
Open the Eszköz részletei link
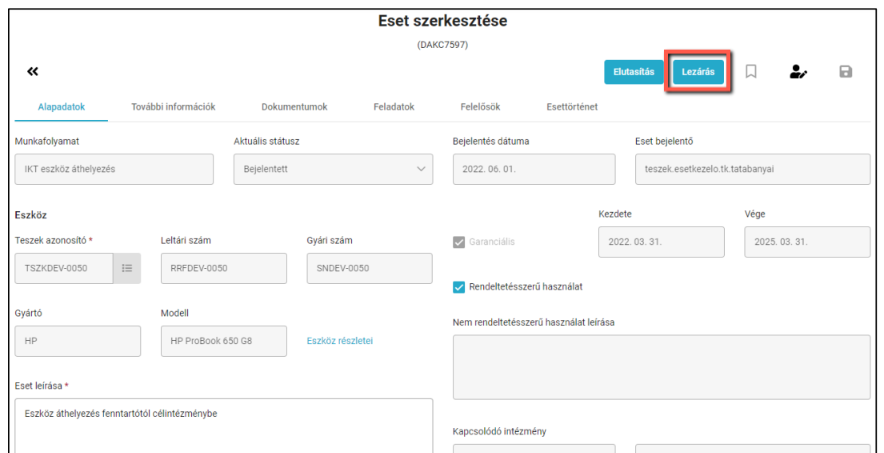click(x=340, y=341)
